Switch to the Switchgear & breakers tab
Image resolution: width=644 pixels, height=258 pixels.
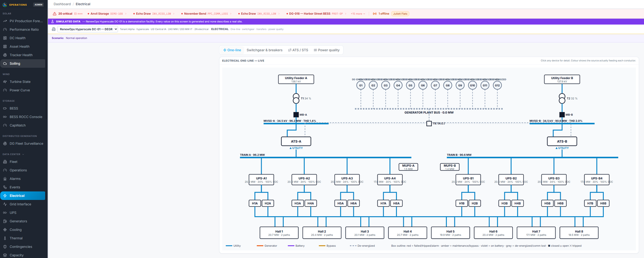pyautogui.click(x=264, y=50)
